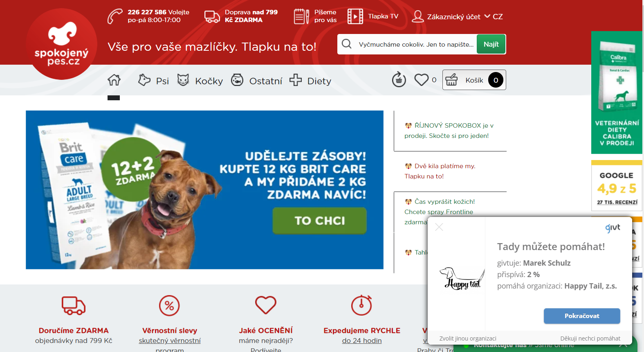Viewport: 644px width, 352px height.
Task: Expand the CZ language dropdown
Action: [494, 16]
